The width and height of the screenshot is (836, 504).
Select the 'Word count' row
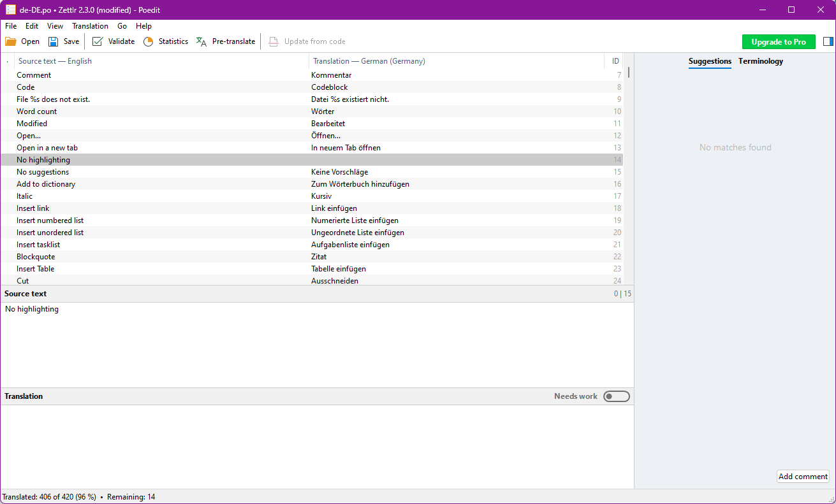(x=312, y=112)
